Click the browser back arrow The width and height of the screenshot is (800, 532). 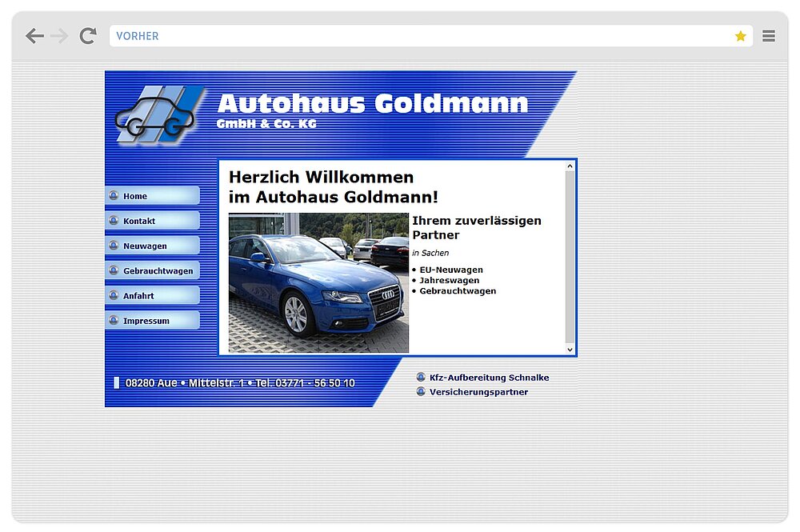(34, 36)
